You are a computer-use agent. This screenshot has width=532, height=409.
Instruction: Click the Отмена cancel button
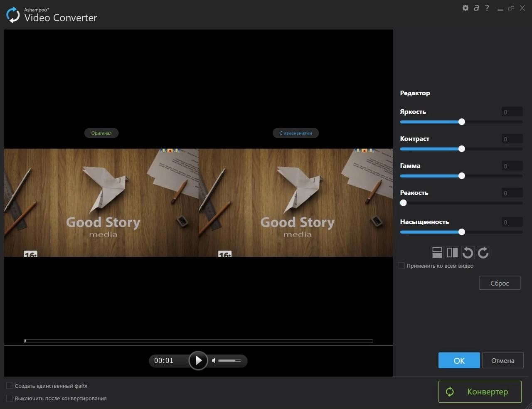(502, 360)
